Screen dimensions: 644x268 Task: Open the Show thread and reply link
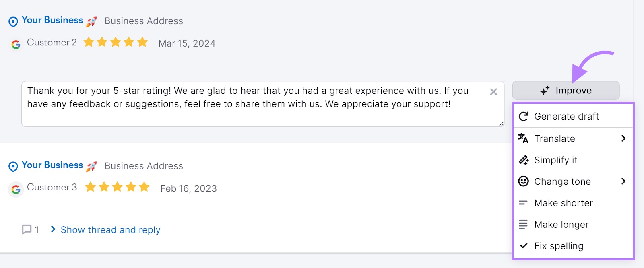click(x=110, y=229)
